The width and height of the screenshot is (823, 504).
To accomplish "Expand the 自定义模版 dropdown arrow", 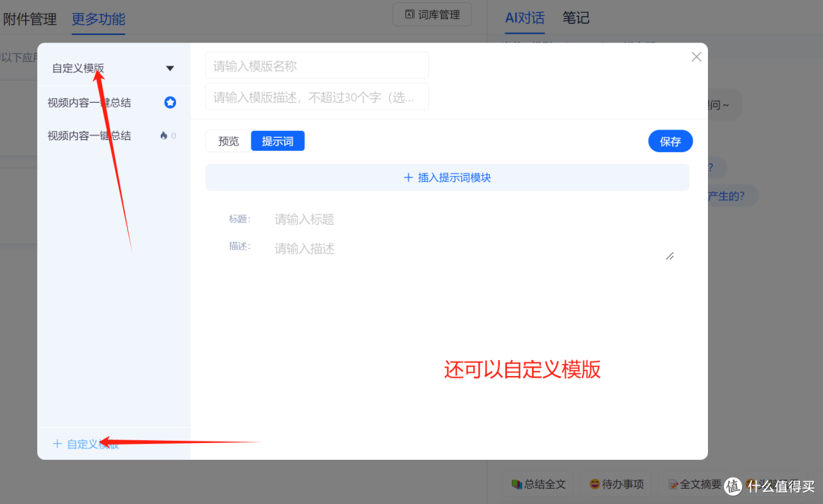I will 169,69.
